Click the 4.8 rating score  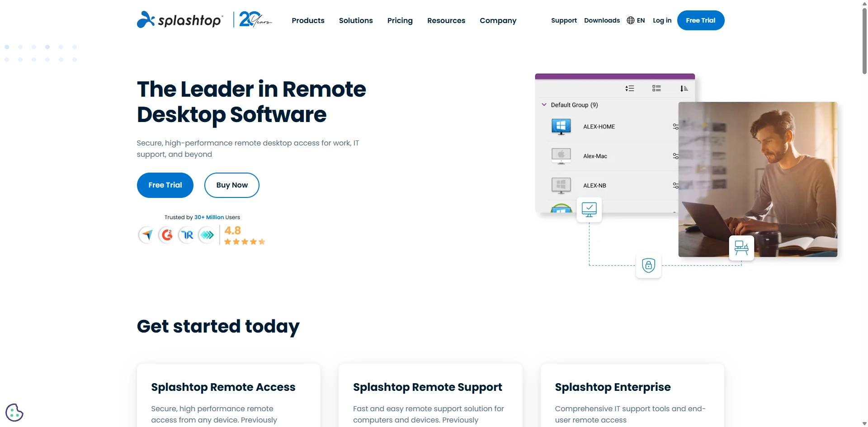coord(233,230)
